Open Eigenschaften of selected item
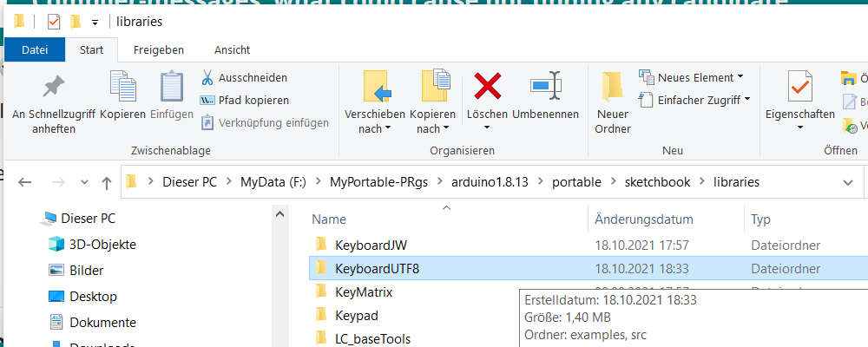The width and height of the screenshot is (868, 347). (799, 98)
